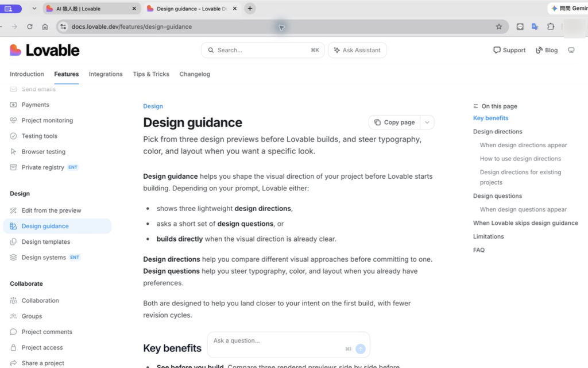Image resolution: width=588 pixels, height=368 pixels.
Task: Jump to When Lovable skips design guidance
Action: [x=525, y=223]
